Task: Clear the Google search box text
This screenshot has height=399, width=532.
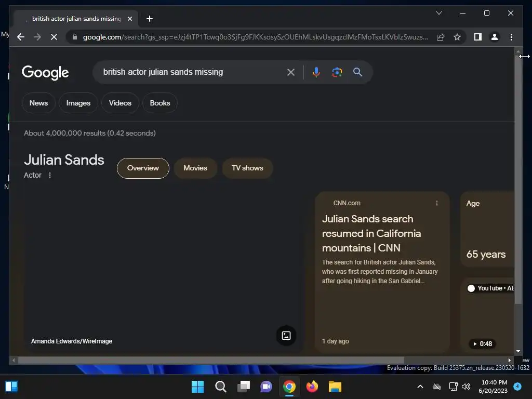Action: (x=291, y=72)
